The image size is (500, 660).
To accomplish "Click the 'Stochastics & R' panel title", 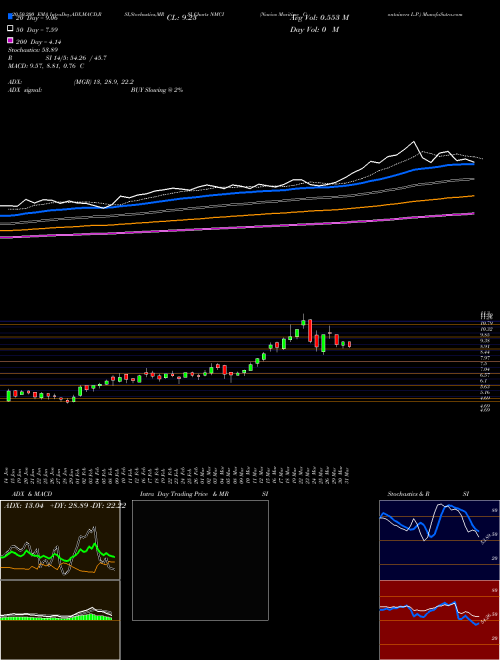I will 409,494.
